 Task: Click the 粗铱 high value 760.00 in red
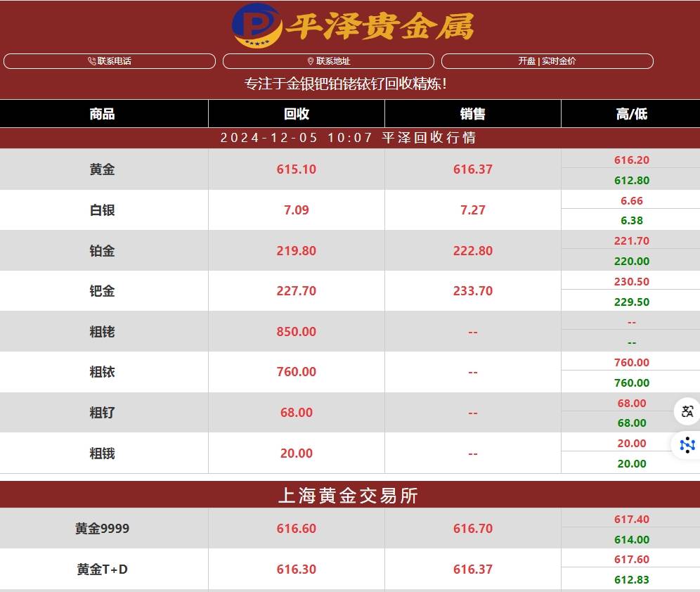pos(632,362)
